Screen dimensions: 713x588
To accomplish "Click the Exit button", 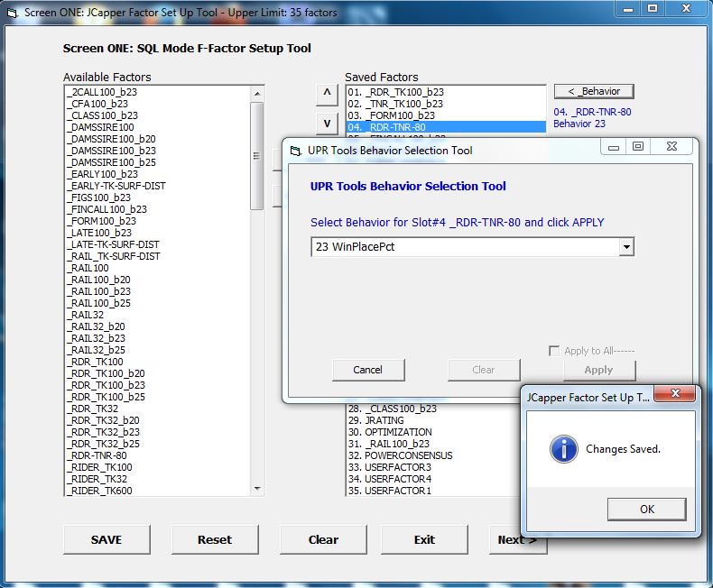I will tap(424, 539).
